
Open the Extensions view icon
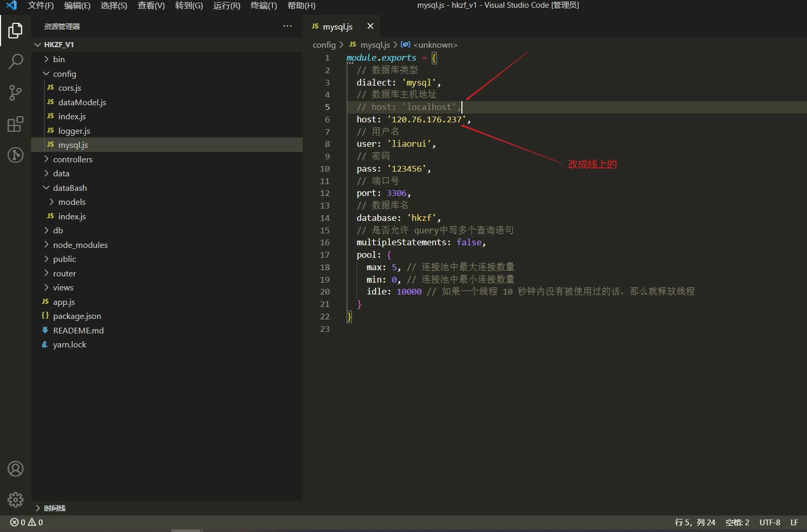click(x=16, y=124)
